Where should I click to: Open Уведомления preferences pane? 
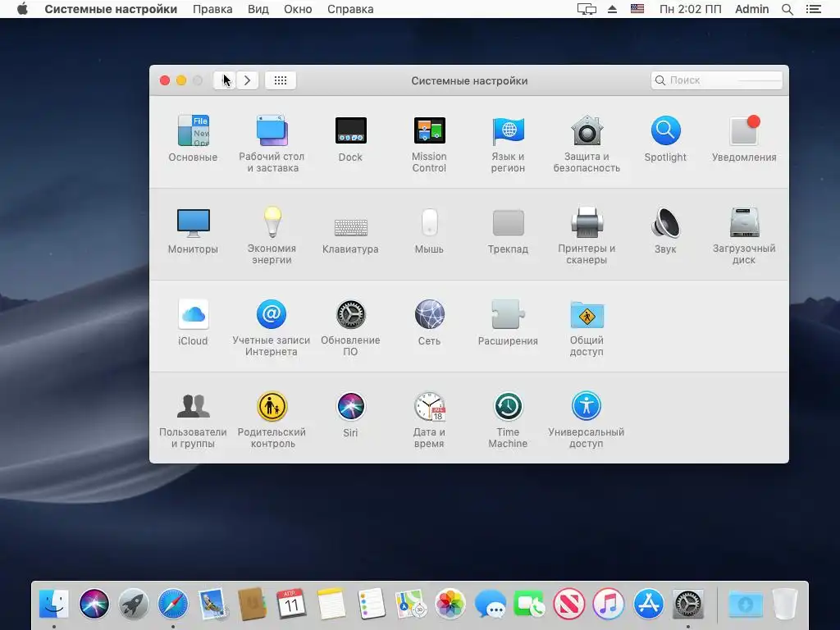pyautogui.click(x=744, y=138)
